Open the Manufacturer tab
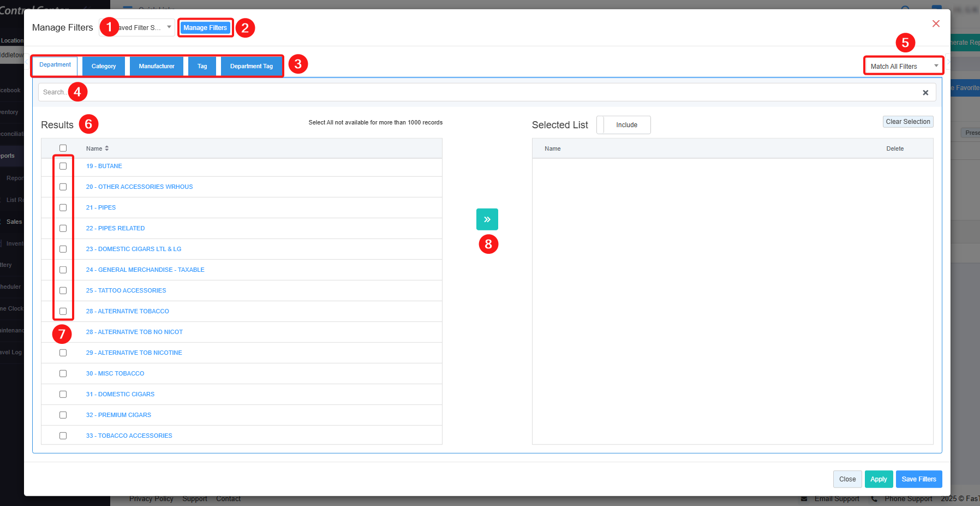Screen dimensions: 980x506 pos(157,66)
